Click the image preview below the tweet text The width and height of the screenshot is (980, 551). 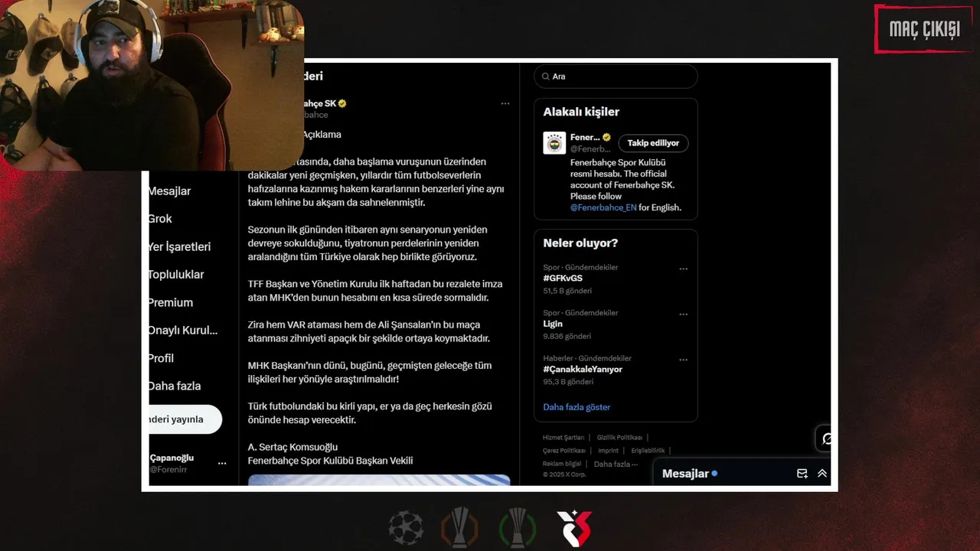[379, 480]
